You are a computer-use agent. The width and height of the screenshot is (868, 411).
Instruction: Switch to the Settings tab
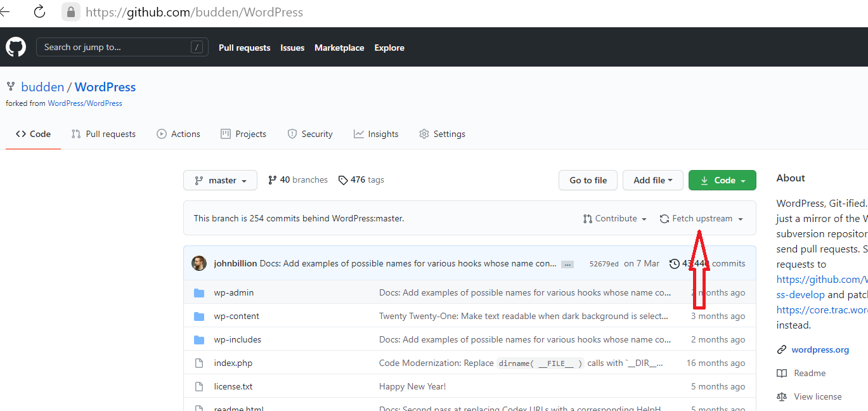[442, 134]
